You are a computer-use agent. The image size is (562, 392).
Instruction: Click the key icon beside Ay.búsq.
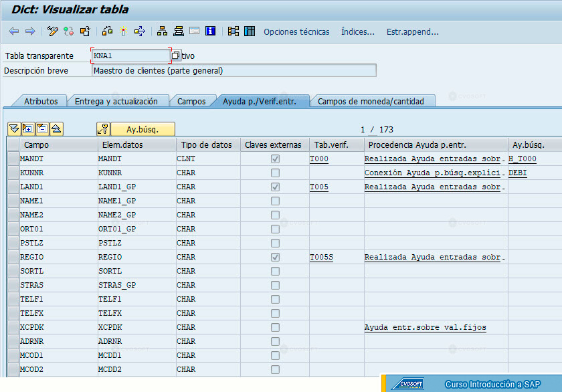click(x=103, y=129)
